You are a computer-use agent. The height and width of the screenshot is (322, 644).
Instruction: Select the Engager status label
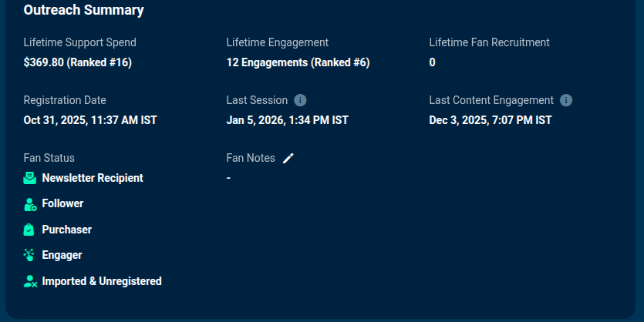coord(62,255)
